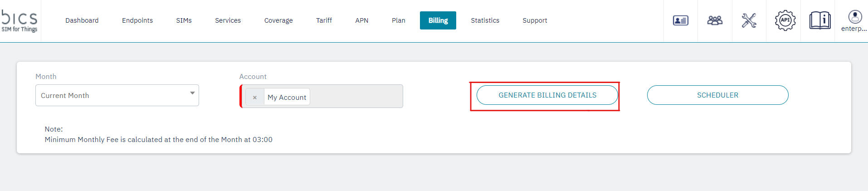
Task: Open the wrench and screwdriver tools icon
Action: [x=749, y=20]
